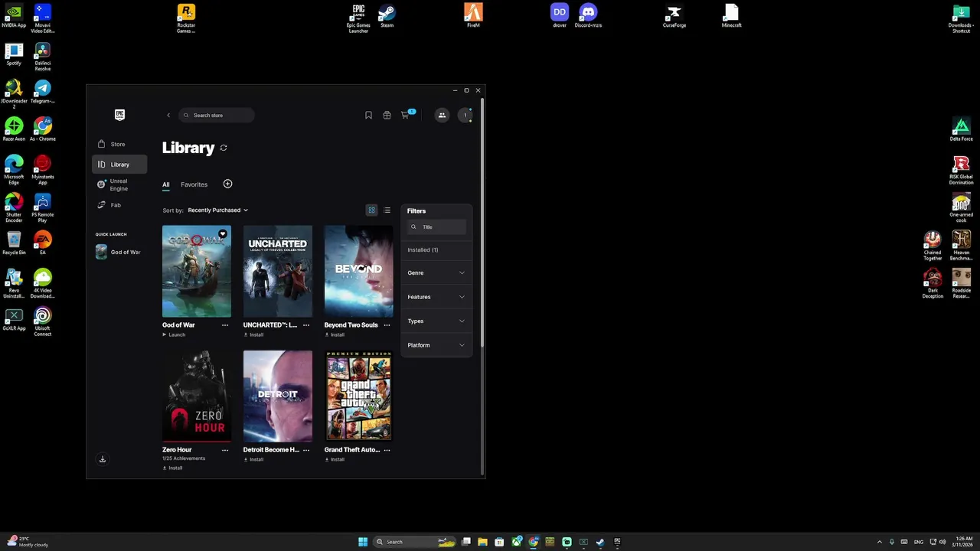The image size is (980, 551).
Task: Switch to the Favorites tab
Action: [x=194, y=184]
